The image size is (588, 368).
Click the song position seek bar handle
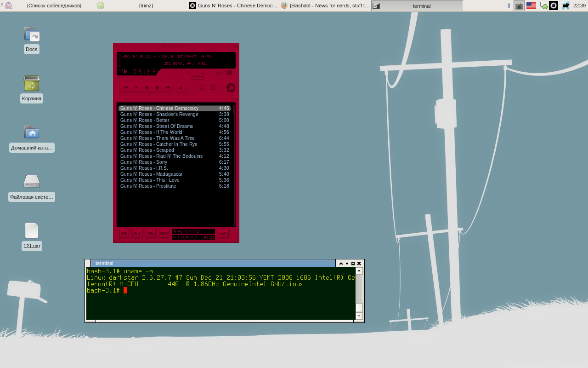(x=198, y=78)
